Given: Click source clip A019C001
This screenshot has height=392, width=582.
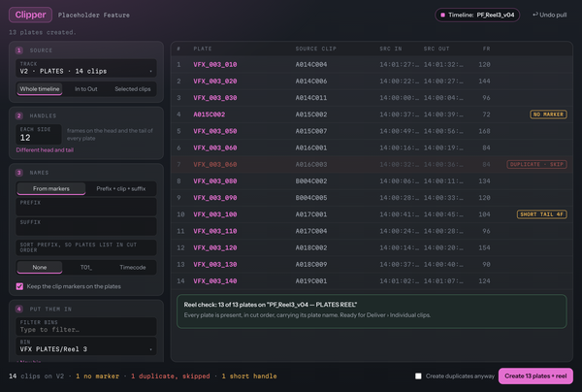Looking at the screenshot, I should [311, 281].
